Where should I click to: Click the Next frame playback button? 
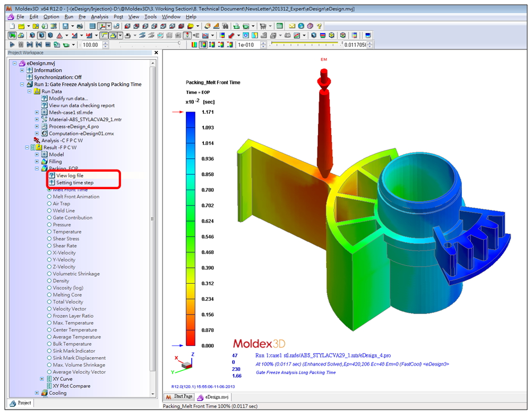(30, 45)
